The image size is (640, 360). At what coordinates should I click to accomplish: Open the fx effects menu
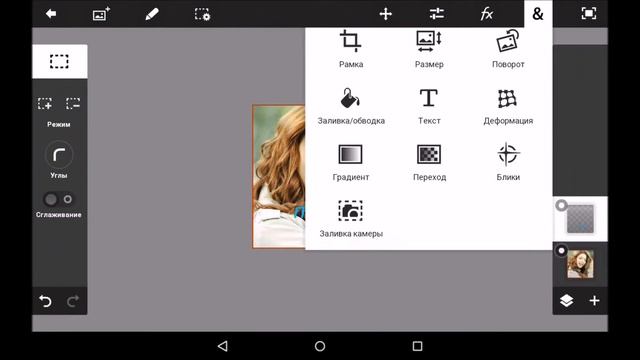pos(487,14)
